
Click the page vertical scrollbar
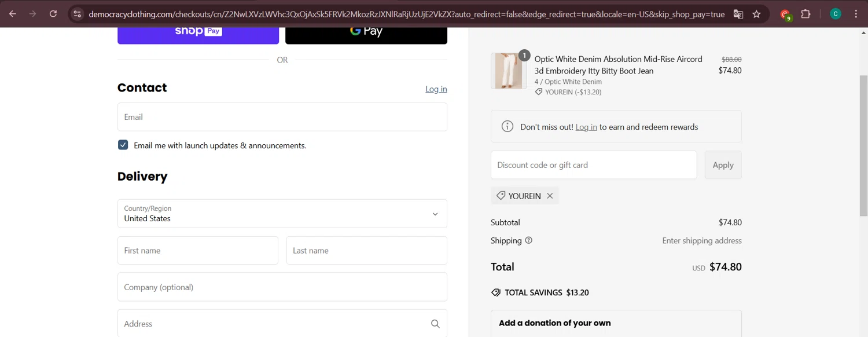863,146
